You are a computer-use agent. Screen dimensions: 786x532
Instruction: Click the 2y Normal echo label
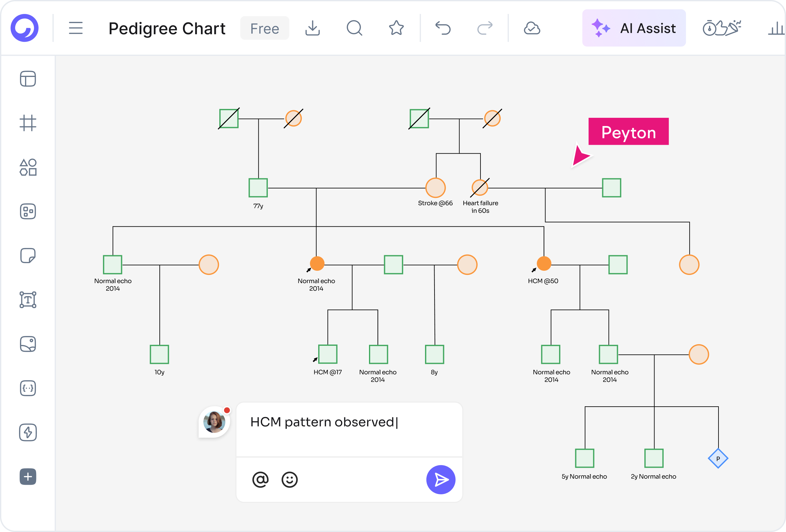(654, 476)
